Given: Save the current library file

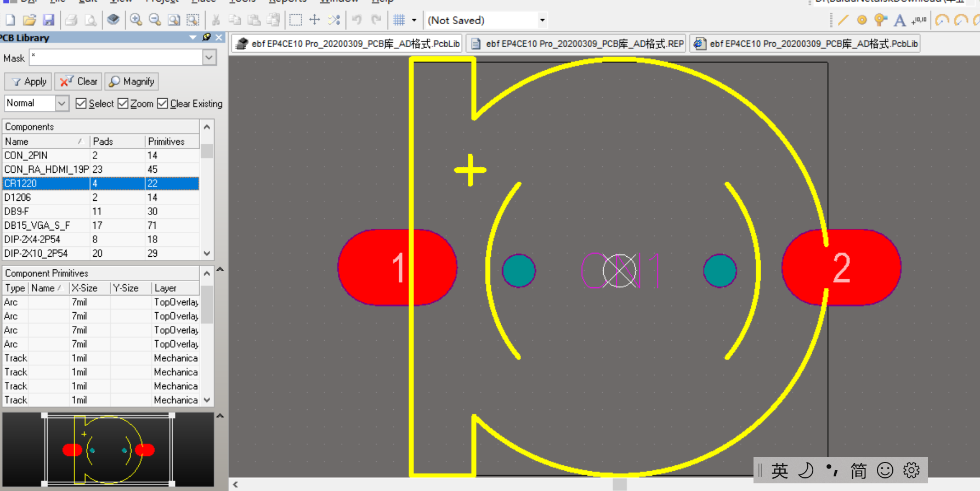Looking at the screenshot, I should (48, 20).
